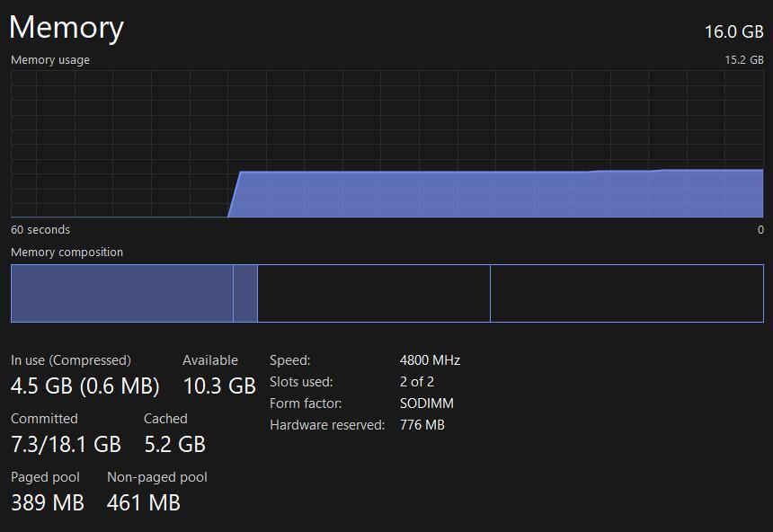
Task: Click the rightmost Free segment in composition bar
Action: 626,293
